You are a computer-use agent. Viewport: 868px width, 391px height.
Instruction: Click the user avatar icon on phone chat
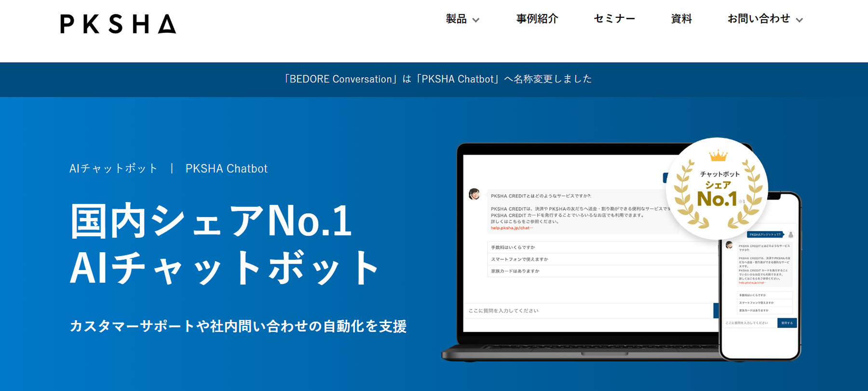point(791,235)
